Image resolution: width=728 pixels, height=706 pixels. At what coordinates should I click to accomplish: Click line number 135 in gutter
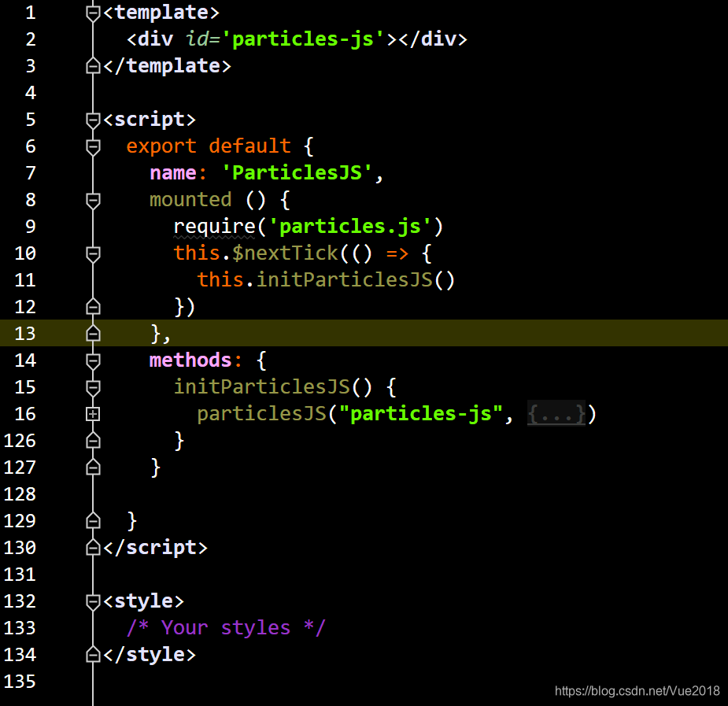20,682
